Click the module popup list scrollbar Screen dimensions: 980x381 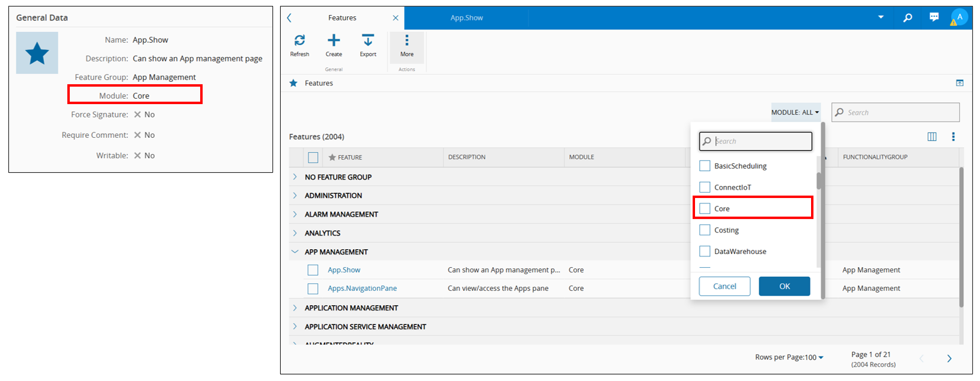tap(818, 181)
